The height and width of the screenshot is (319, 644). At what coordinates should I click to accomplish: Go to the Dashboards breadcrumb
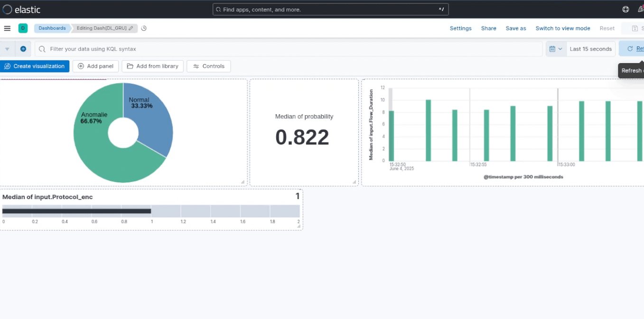pyautogui.click(x=52, y=28)
